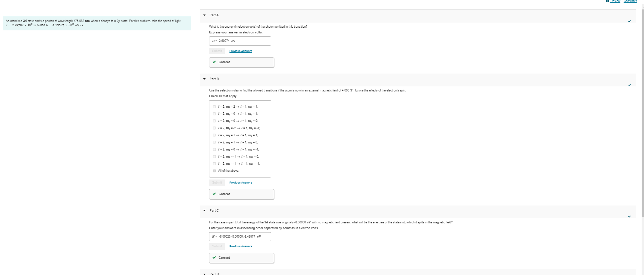This screenshot has width=644, height=275.
Task: Check transition l=2, m=-2 → l=1, m=-1
Action: [214, 128]
